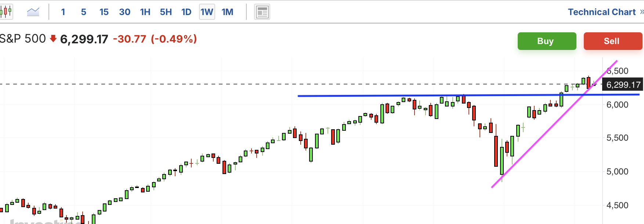Click the red down arrow indicator
644x224 pixels.
point(53,39)
